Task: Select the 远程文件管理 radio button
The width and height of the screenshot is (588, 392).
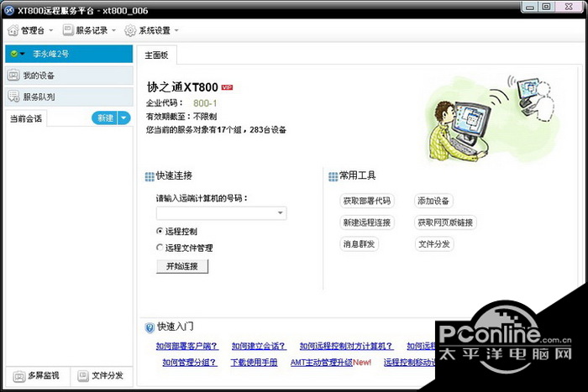Action: 160,248
